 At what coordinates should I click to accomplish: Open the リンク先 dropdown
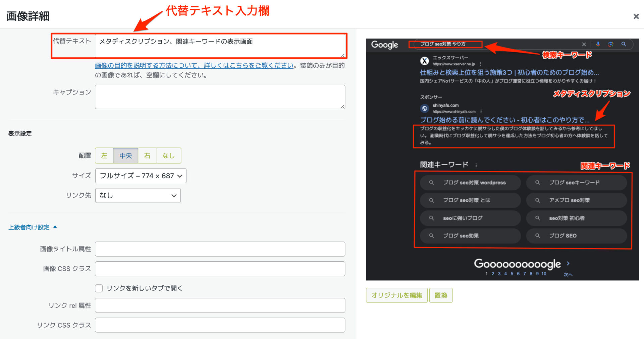click(x=138, y=196)
